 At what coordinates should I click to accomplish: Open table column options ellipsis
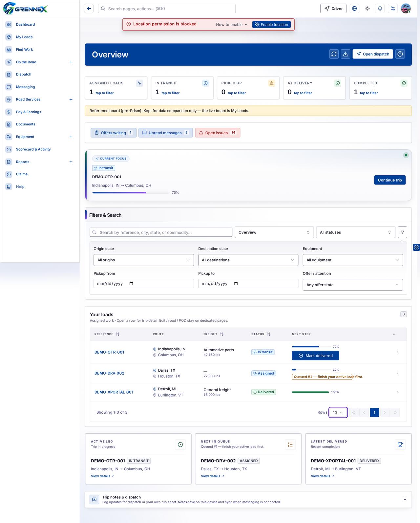(x=395, y=334)
